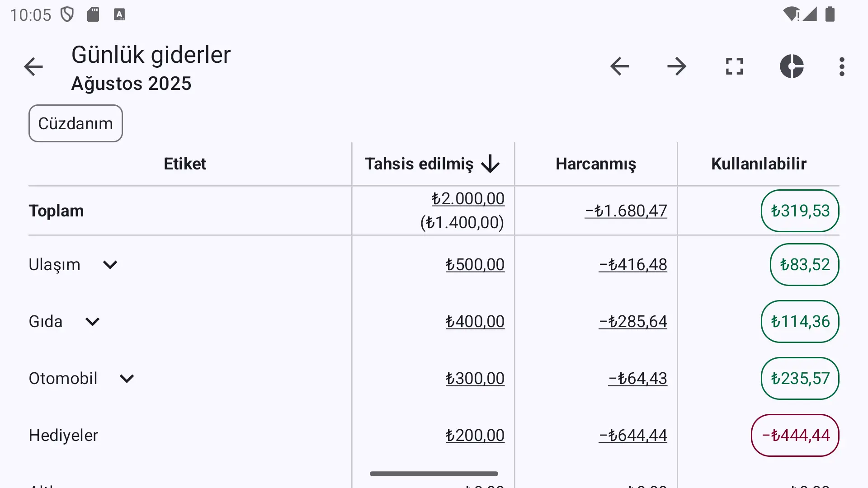The width and height of the screenshot is (868, 488).
Task: Open the pie chart distribution view
Action: pyautogui.click(x=792, y=66)
